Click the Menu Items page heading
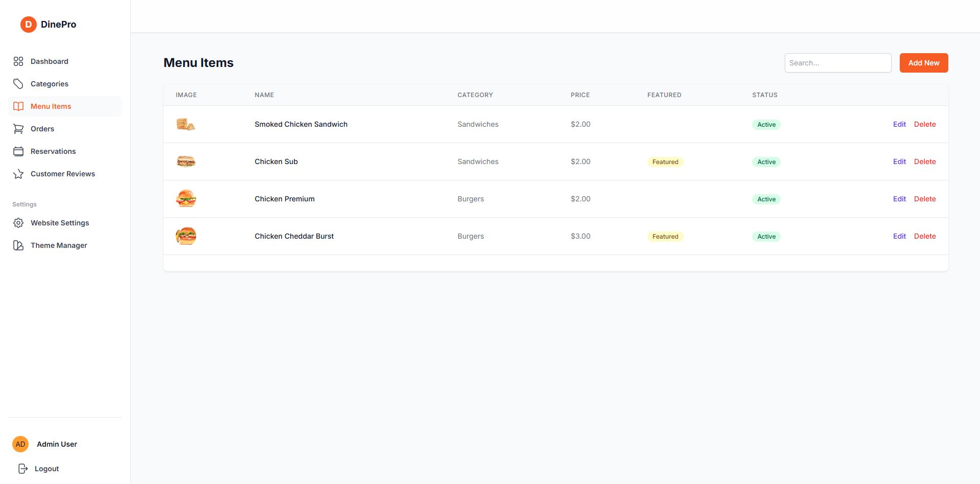The height and width of the screenshot is (484, 980). [x=198, y=63]
